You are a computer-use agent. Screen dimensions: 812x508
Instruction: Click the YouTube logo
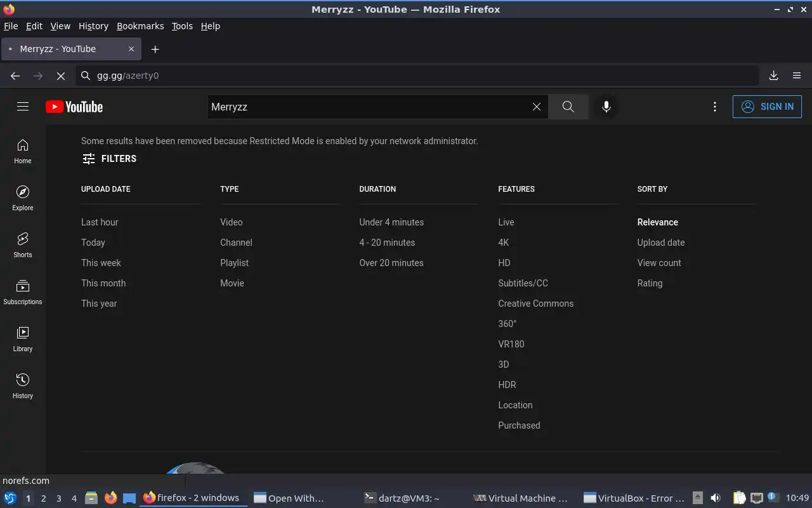click(x=74, y=107)
